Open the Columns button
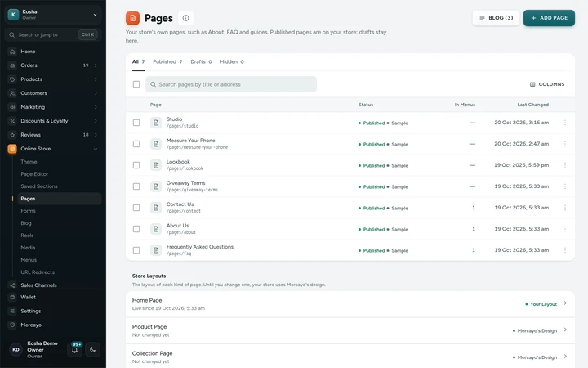 pyautogui.click(x=547, y=84)
